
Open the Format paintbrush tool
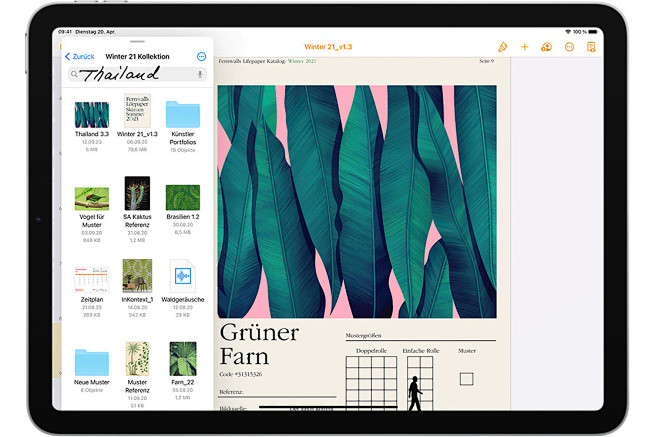[x=502, y=47]
